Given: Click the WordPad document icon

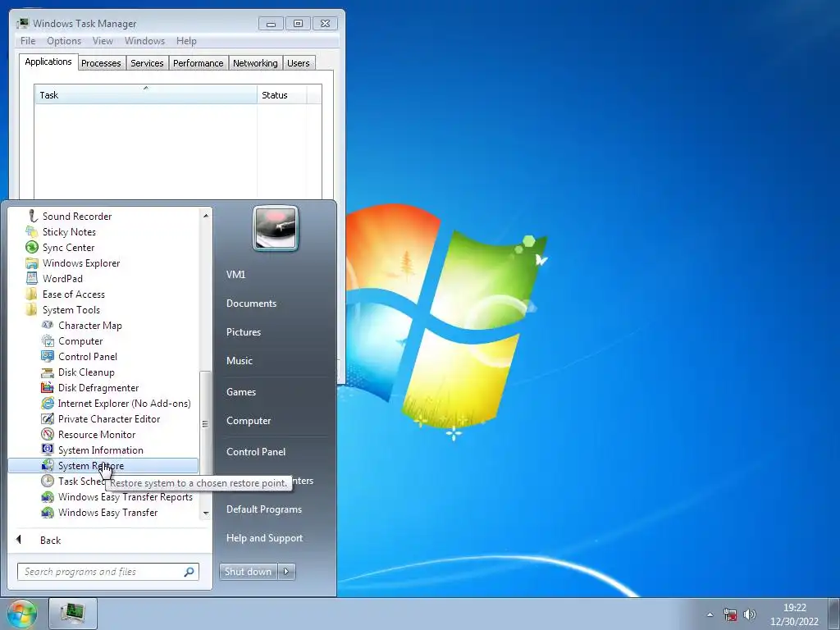Looking at the screenshot, I should coord(32,279).
